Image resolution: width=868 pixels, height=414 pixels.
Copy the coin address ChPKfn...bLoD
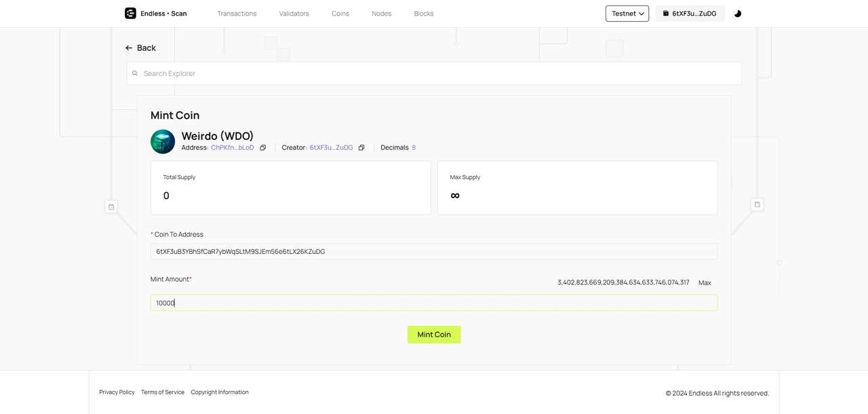coord(263,148)
